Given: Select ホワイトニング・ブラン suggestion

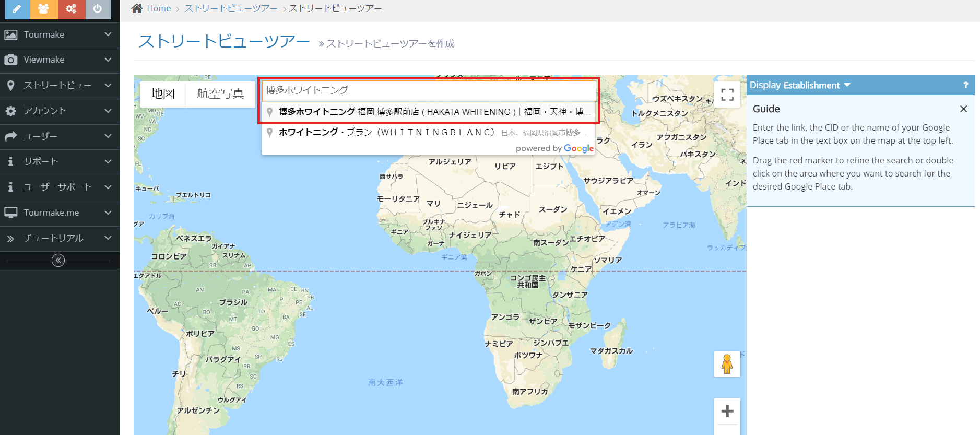Looking at the screenshot, I should [429, 132].
